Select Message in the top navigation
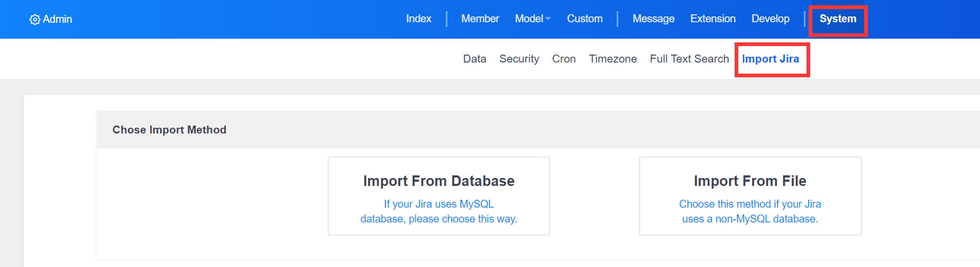The width and height of the screenshot is (980, 267). tap(653, 19)
